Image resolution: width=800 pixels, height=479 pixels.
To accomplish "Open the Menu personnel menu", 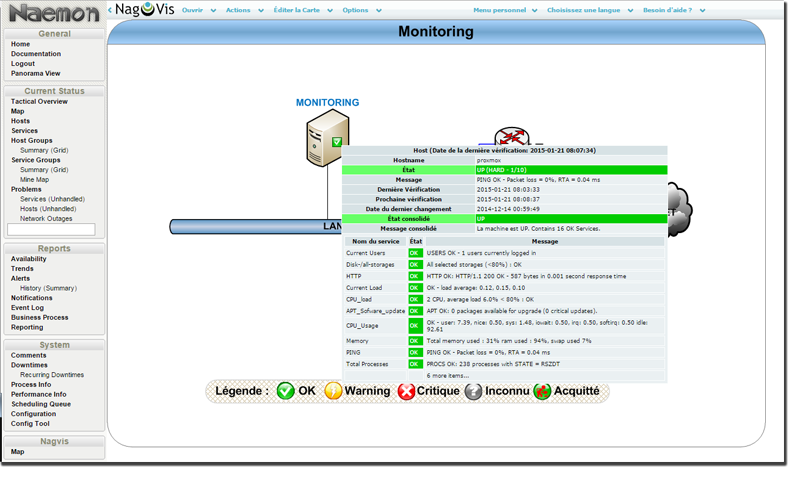I will (x=499, y=10).
